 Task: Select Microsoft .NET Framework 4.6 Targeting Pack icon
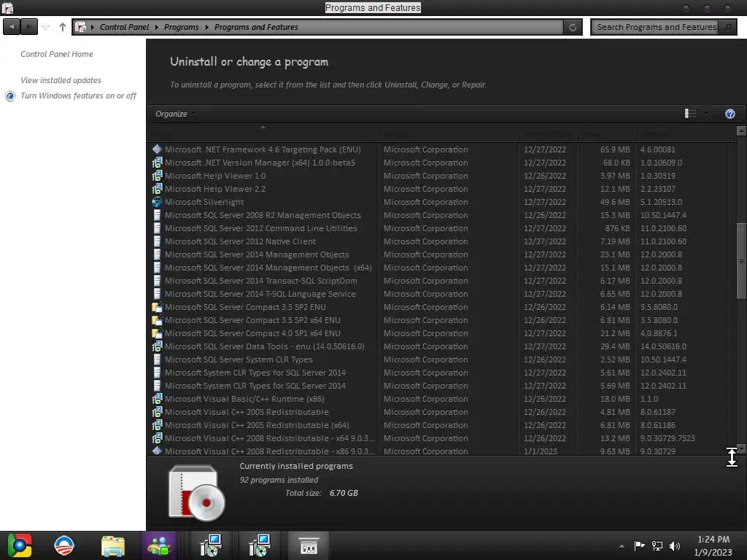[x=158, y=149]
